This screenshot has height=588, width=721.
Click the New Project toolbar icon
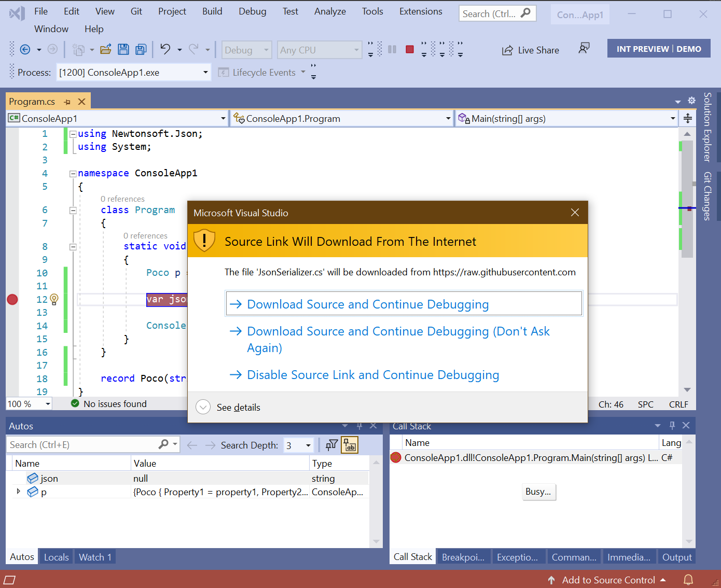[78, 50]
